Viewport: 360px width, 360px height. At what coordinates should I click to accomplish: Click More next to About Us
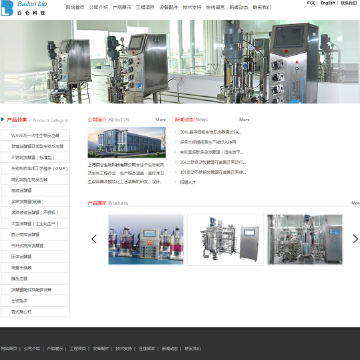pos(160,120)
